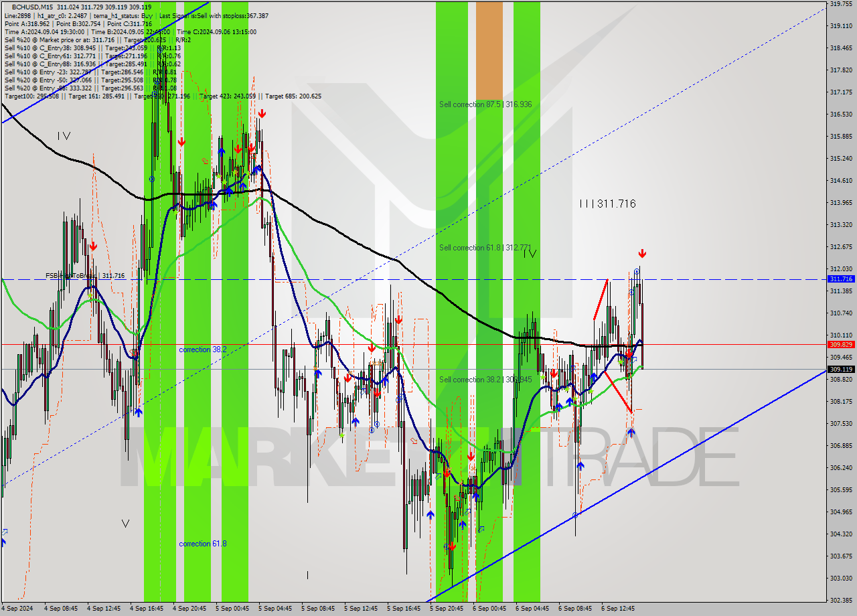Click the 'Sell %10 @ C_Entry38: 308.945' line
Viewport: 857px width, 616px height.
click(92, 48)
